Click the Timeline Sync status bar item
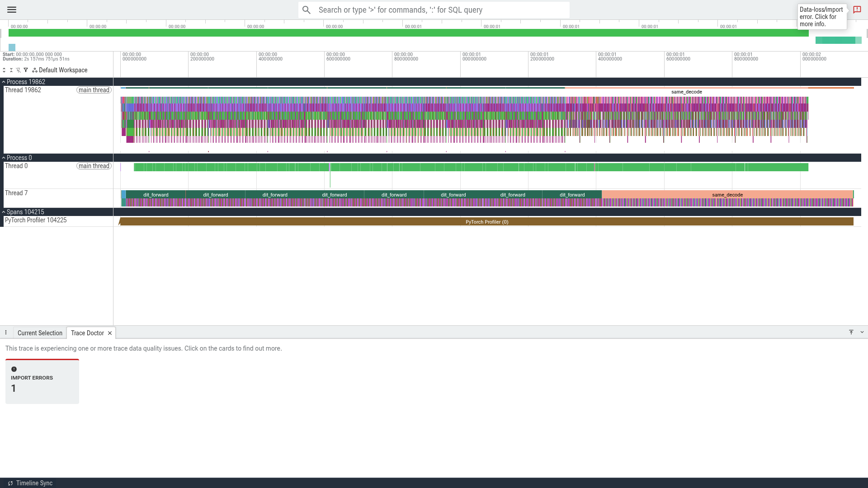Image resolution: width=868 pixels, height=488 pixels. (30, 483)
